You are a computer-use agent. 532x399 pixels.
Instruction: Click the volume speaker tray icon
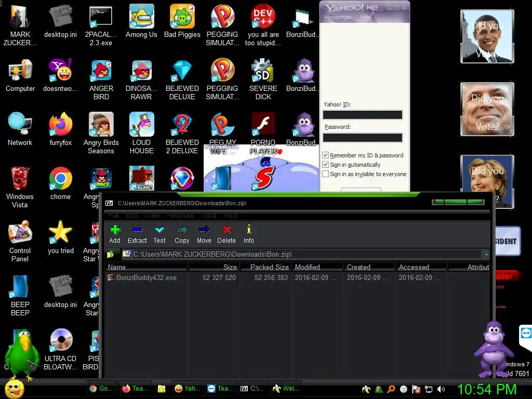(x=441, y=389)
